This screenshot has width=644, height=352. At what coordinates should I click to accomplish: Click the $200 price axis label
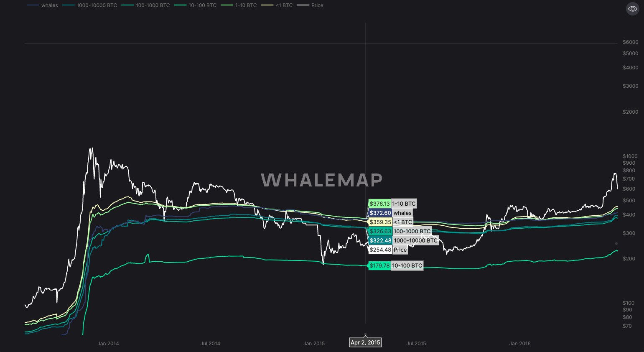click(629, 259)
